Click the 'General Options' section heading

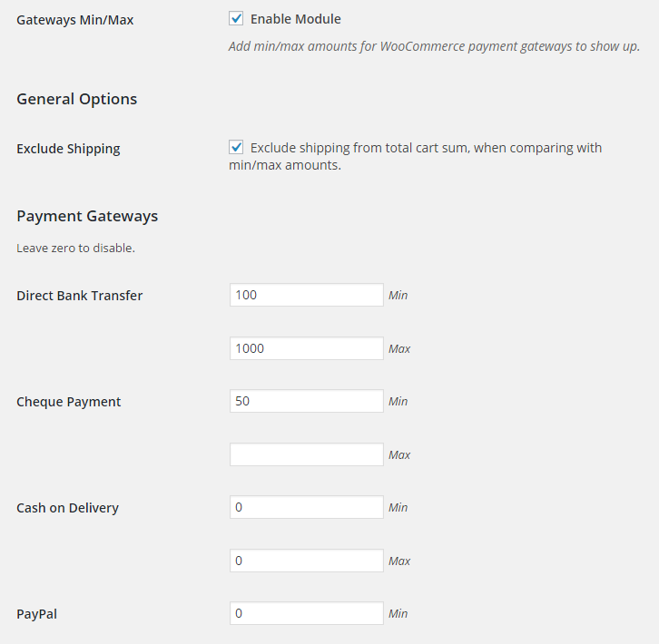77,99
